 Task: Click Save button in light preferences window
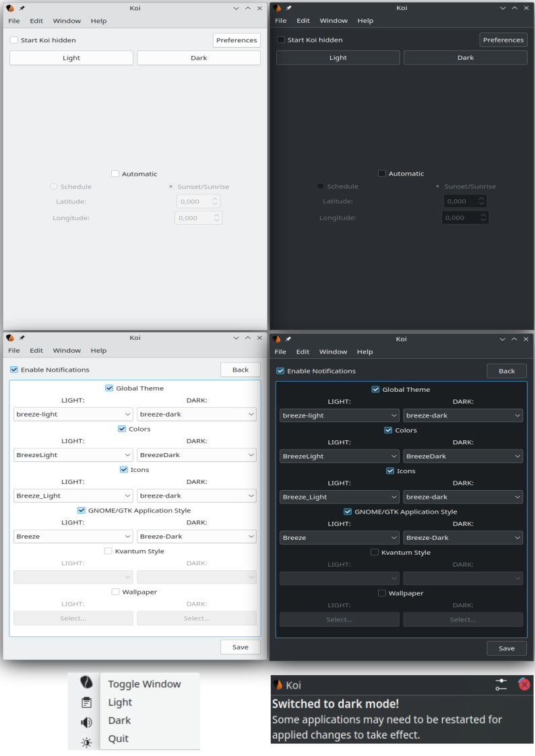pyautogui.click(x=241, y=647)
